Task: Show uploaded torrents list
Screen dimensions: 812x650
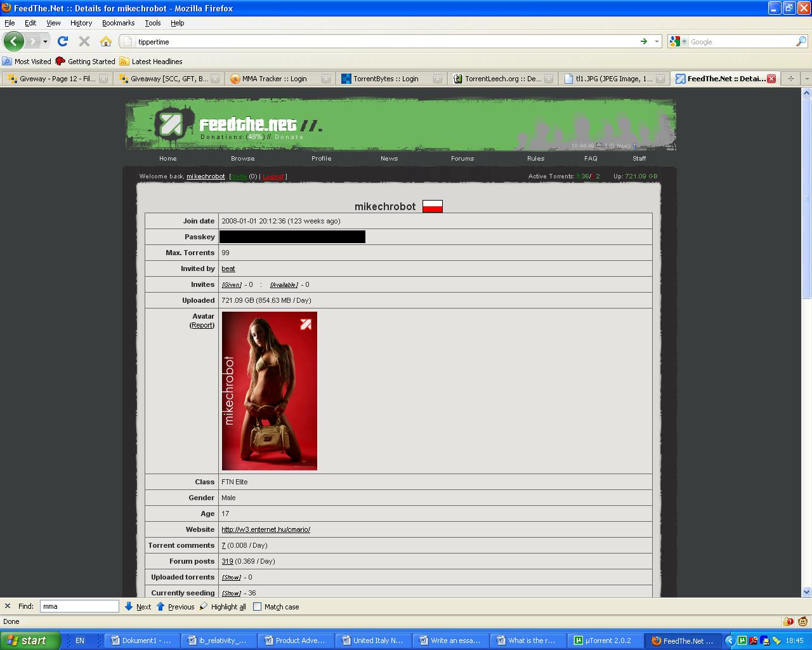Action: 231,578
